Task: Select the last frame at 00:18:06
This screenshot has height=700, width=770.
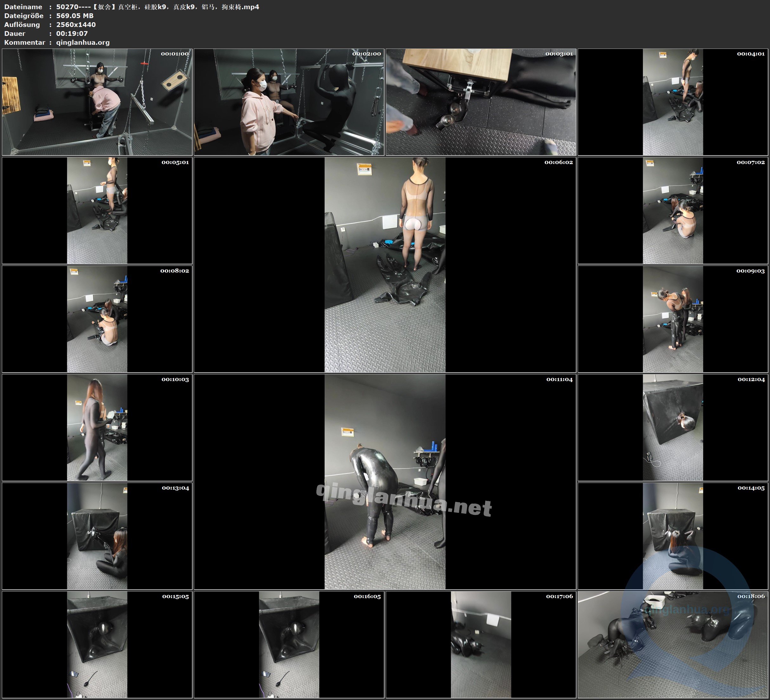Action: (673, 644)
